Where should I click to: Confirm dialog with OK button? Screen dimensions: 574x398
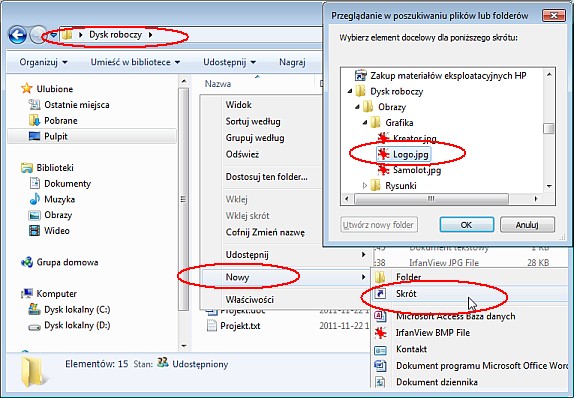coord(467,225)
